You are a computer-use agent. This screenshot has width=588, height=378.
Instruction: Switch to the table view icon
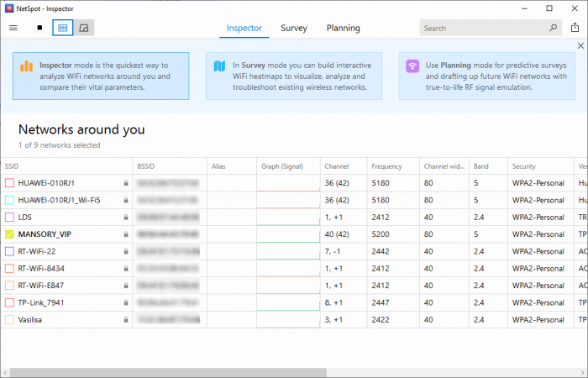[63, 28]
